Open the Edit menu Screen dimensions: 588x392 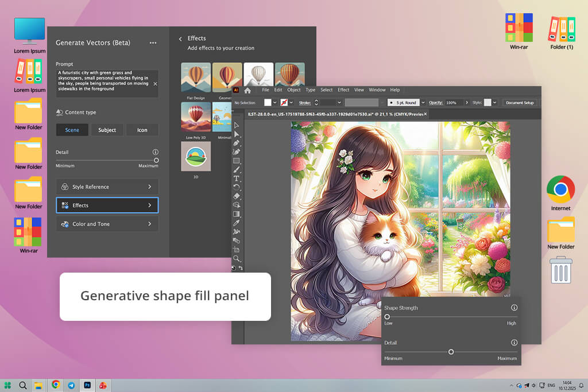(x=278, y=90)
